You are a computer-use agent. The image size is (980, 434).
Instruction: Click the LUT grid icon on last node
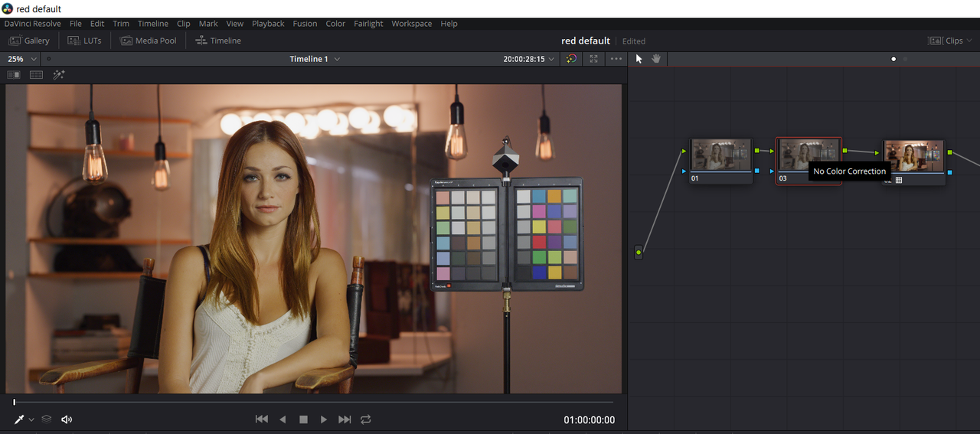coord(899,180)
